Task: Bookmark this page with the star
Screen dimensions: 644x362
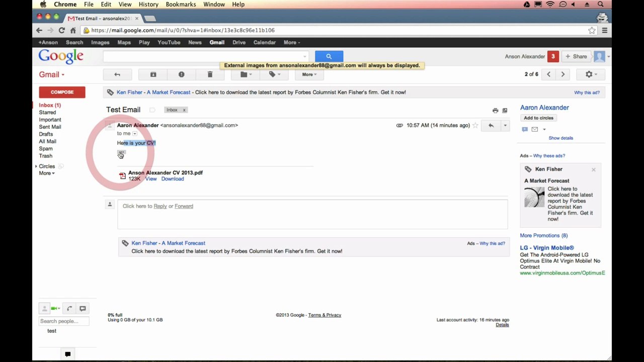Action: 592,30
